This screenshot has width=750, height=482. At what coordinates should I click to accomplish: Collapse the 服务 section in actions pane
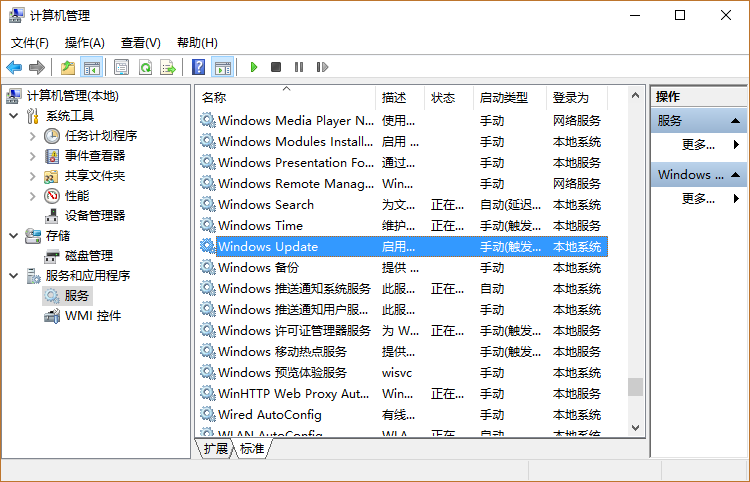coord(735,121)
